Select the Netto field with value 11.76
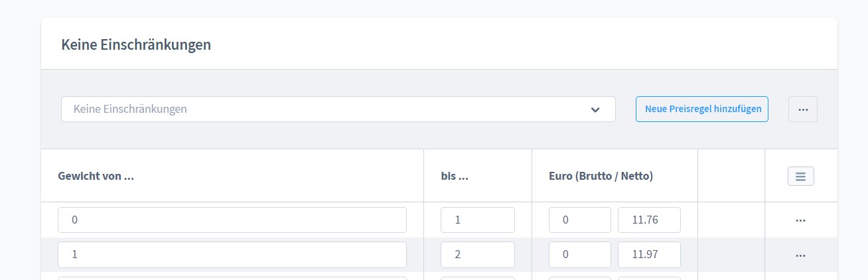 pos(649,220)
